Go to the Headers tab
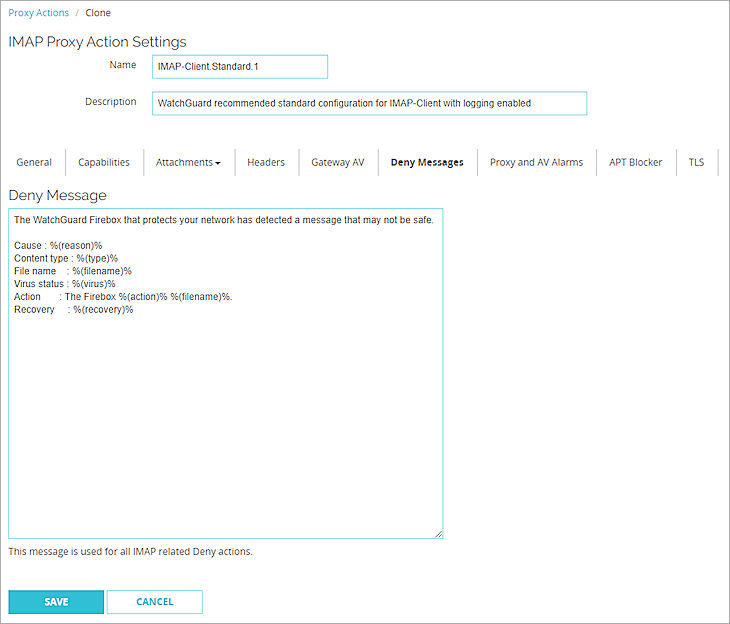Screen dimensions: 730x624 point(266,162)
